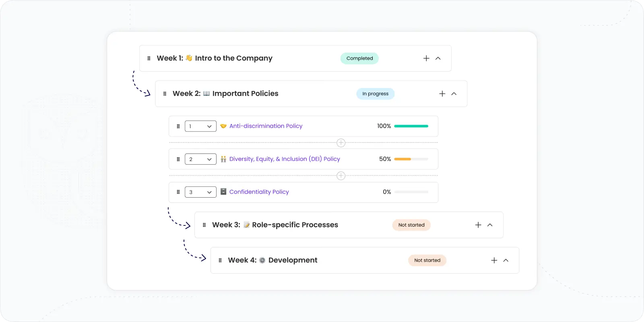Image resolution: width=644 pixels, height=322 pixels.
Task: Click the handshake emoji beside Anti-discrimination Policy
Action: tap(223, 126)
